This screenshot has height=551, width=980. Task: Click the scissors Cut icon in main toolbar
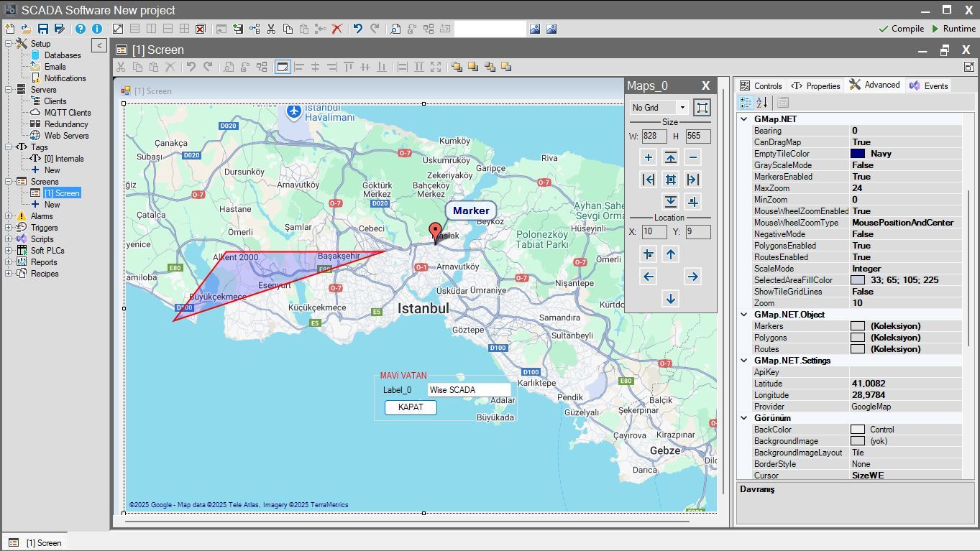pos(271,29)
